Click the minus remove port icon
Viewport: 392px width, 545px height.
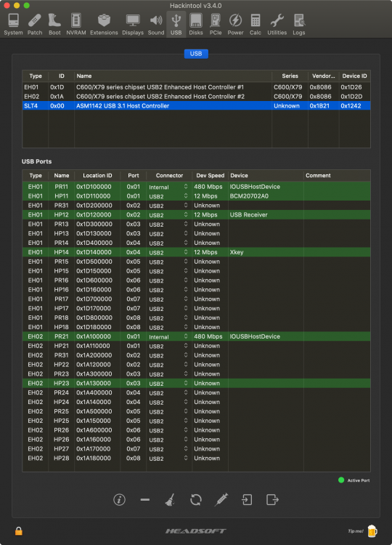pyautogui.click(x=145, y=500)
